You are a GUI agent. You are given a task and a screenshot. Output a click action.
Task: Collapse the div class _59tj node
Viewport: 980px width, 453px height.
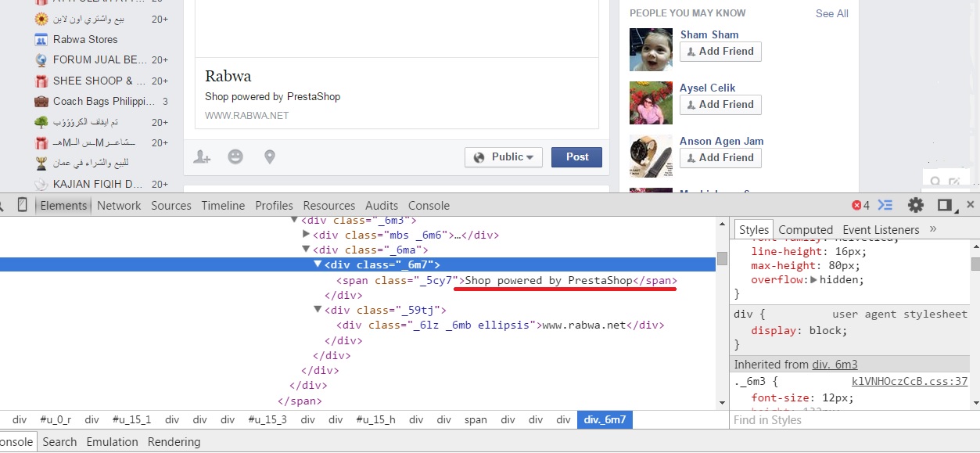pyautogui.click(x=318, y=310)
